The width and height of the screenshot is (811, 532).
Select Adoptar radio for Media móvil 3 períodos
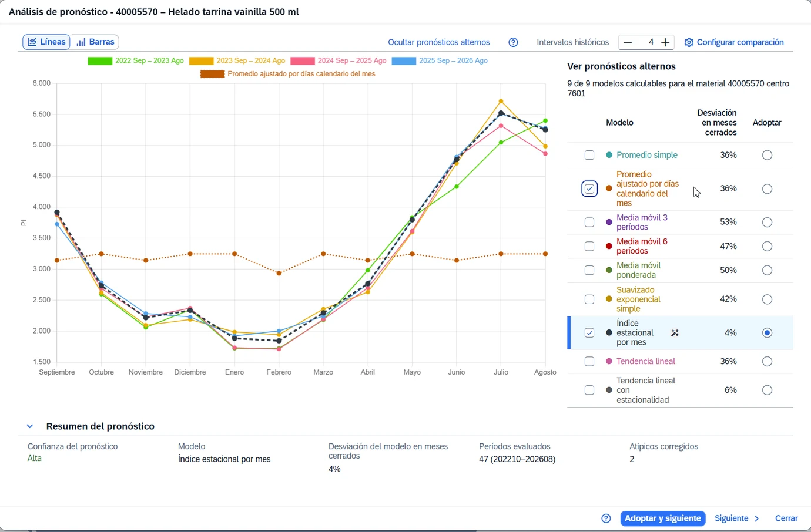[x=767, y=222]
